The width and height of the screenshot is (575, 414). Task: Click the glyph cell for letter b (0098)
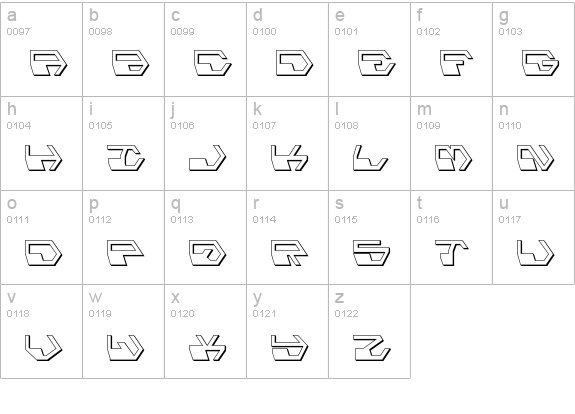tap(124, 50)
